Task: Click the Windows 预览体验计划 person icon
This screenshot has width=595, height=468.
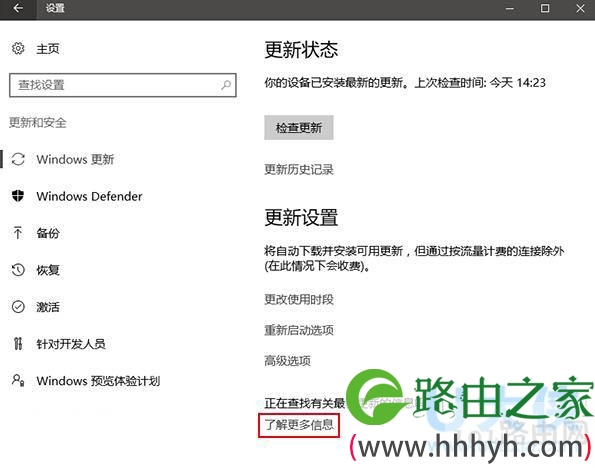Action: (x=18, y=380)
